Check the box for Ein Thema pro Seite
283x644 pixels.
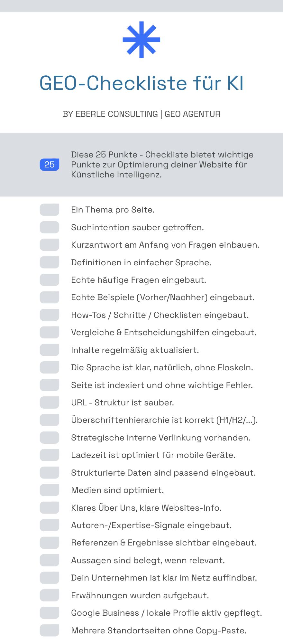50,210
